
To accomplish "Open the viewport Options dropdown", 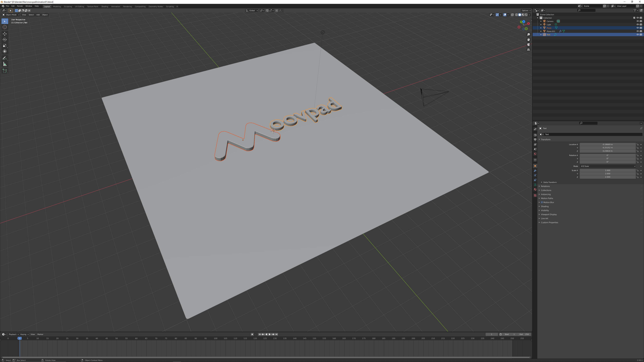I will coord(526,11).
